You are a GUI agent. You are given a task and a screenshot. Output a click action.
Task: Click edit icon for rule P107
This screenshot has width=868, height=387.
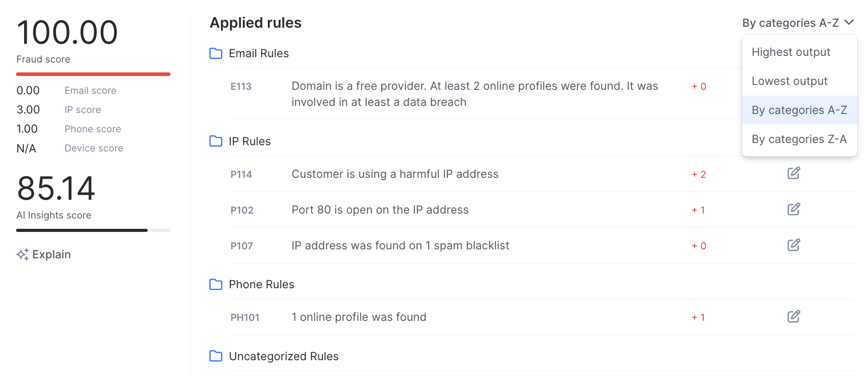(x=793, y=245)
